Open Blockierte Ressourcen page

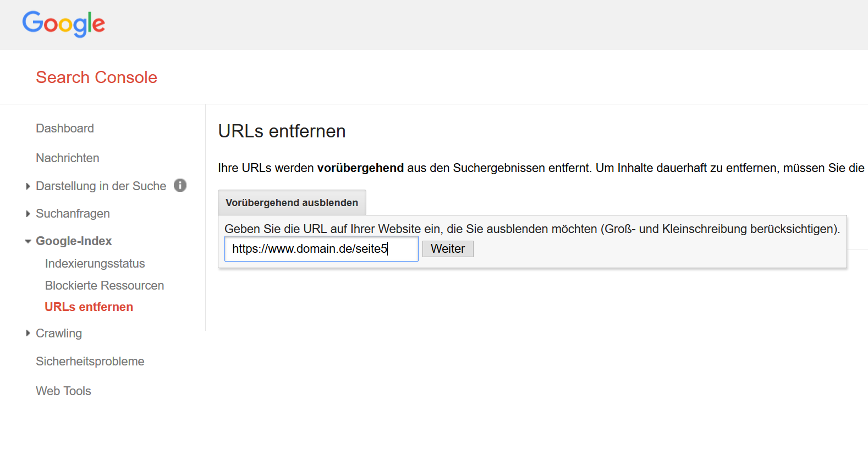(x=105, y=286)
